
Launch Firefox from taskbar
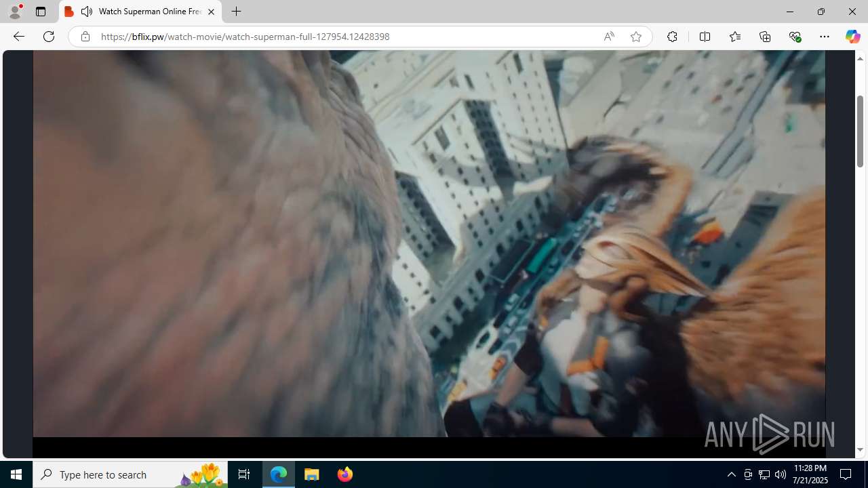coord(344,474)
